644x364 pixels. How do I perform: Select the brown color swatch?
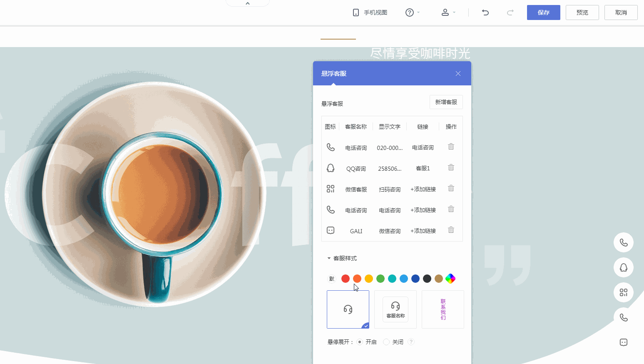pyautogui.click(x=439, y=279)
